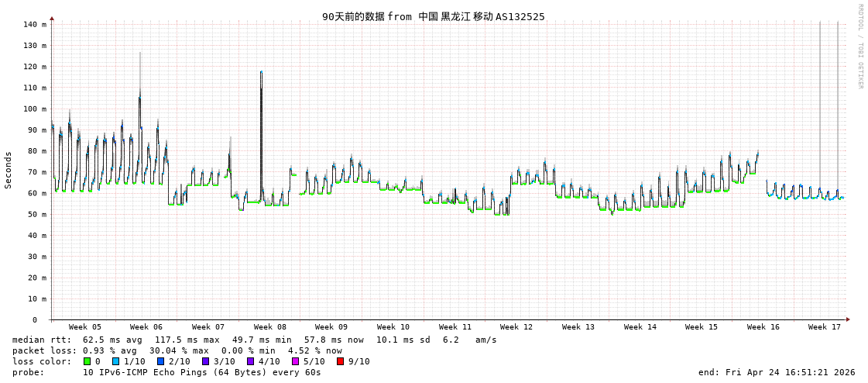
Task: Click the "Seconds" Y-axis label
Action: click(x=9, y=170)
